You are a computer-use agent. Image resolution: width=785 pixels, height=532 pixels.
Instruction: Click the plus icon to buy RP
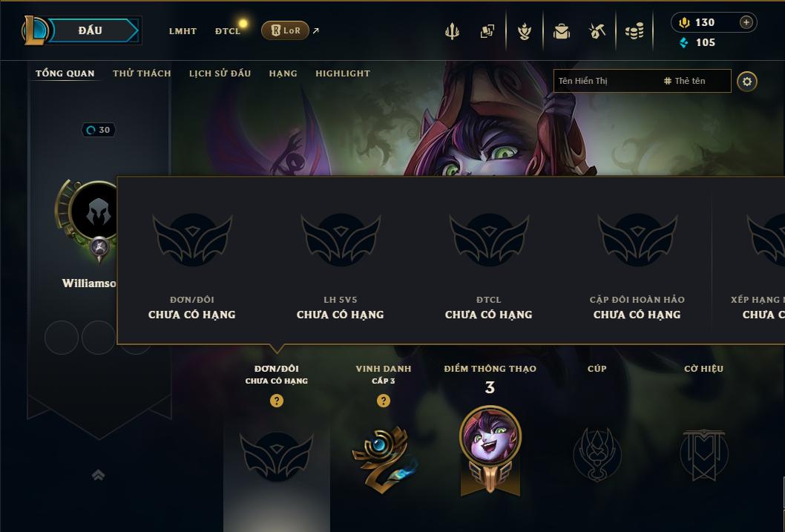coord(746,22)
